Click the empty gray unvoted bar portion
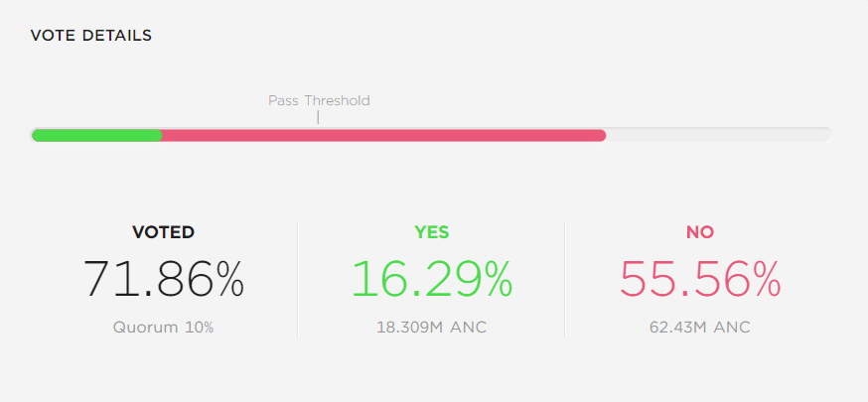This screenshot has height=402, width=868. [x=718, y=135]
